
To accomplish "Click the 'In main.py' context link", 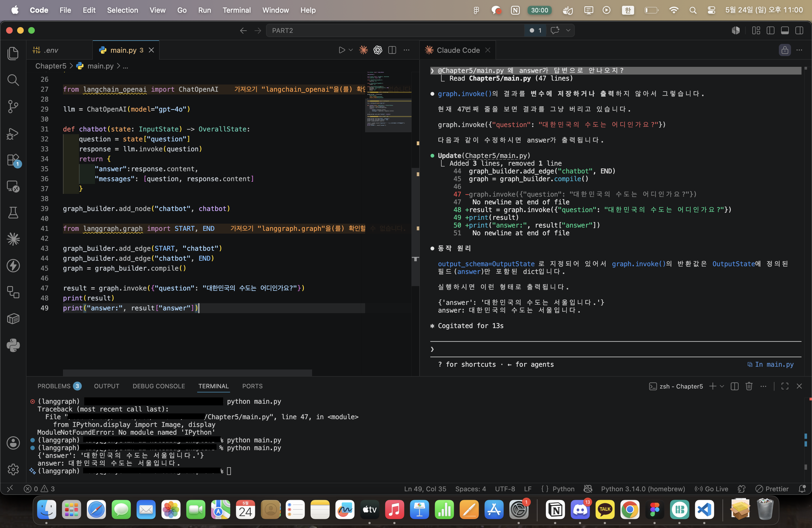I will [x=770, y=364].
